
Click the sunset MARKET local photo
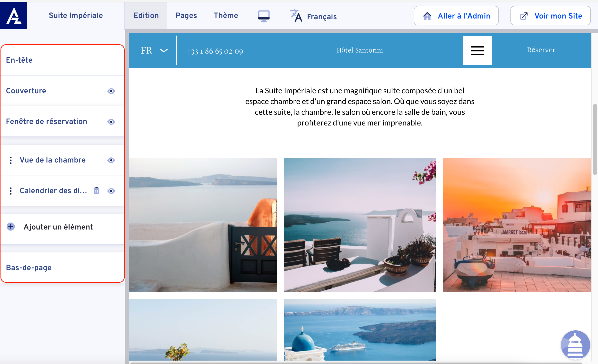pos(517,225)
